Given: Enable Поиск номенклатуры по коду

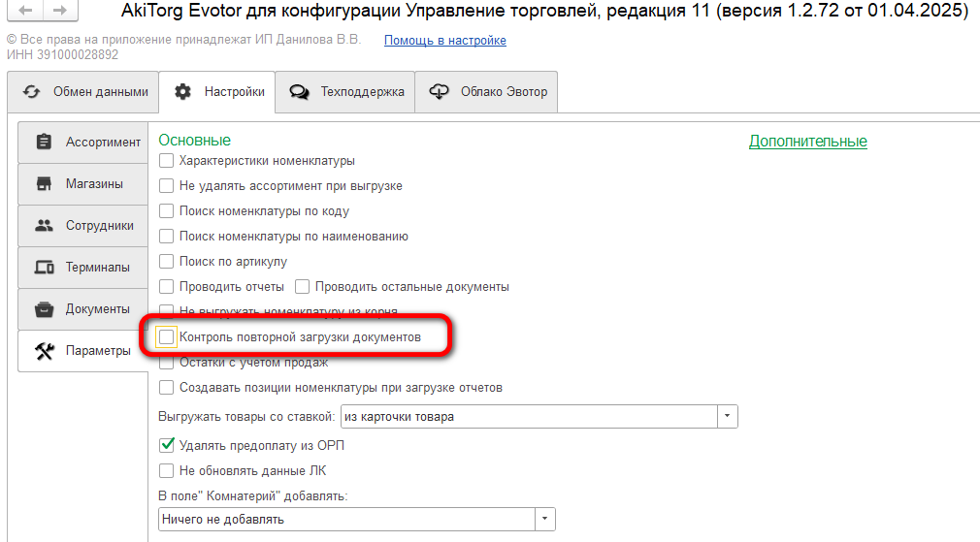Looking at the screenshot, I should [166, 211].
